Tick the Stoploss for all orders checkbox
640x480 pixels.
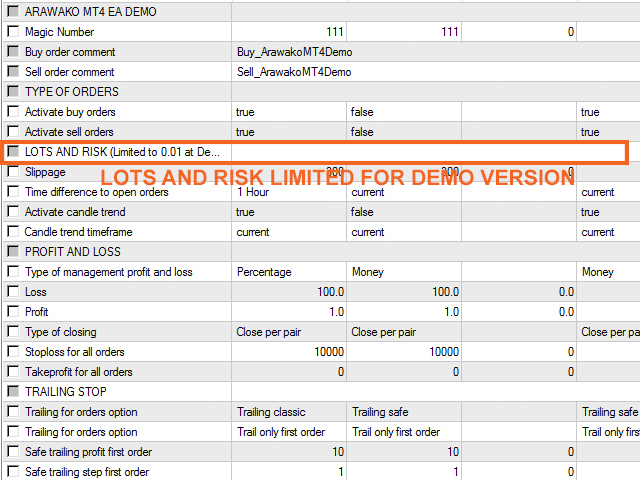13,351
